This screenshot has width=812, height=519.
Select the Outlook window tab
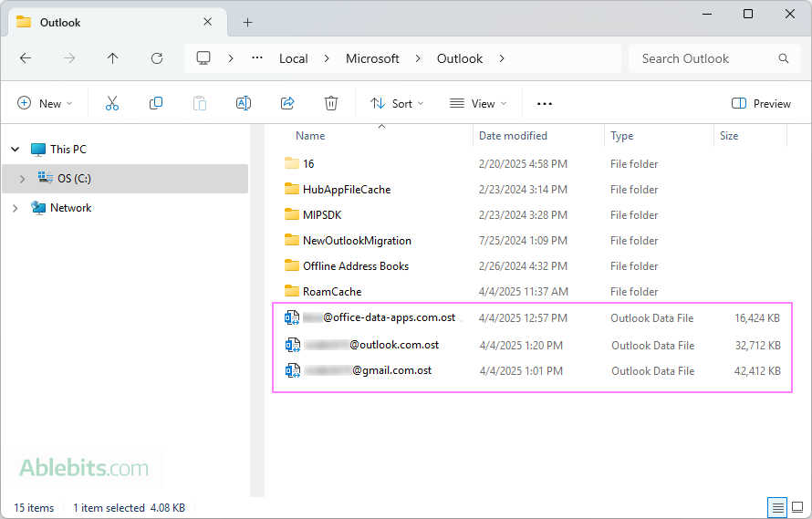click(x=118, y=22)
